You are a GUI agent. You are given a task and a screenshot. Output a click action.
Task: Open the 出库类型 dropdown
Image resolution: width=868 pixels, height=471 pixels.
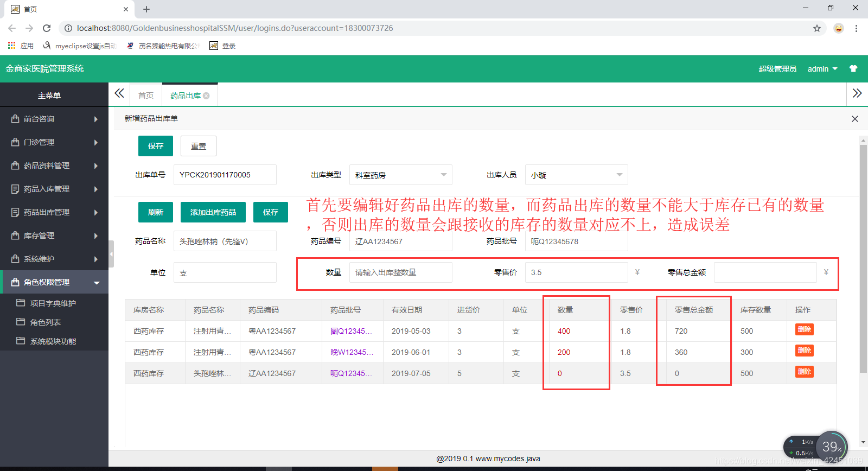401,175
